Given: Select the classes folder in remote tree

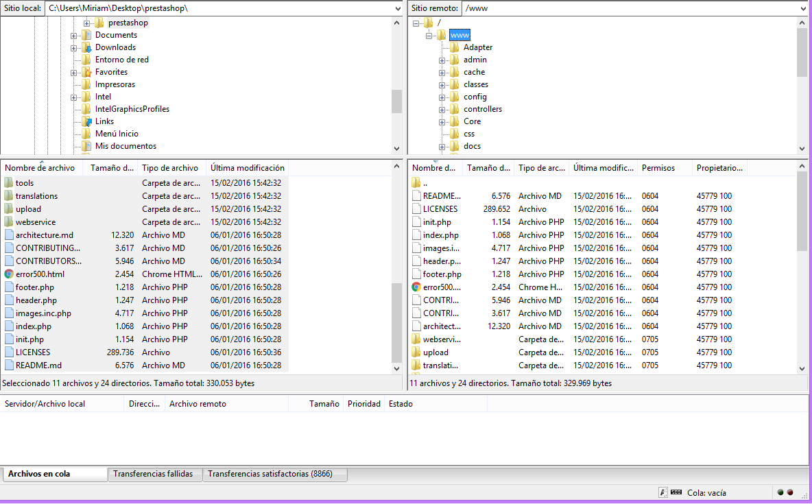Looking at the screenshot, I should 475,84.
